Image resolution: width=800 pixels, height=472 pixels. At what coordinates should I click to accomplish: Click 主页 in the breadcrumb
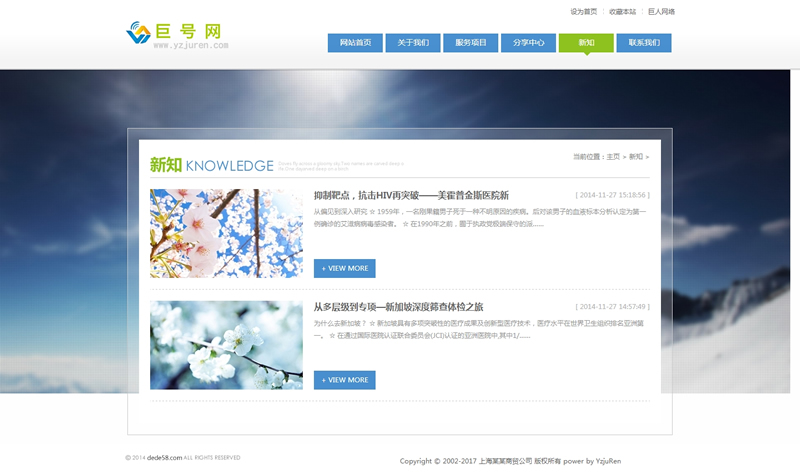(x=612, y=157)
